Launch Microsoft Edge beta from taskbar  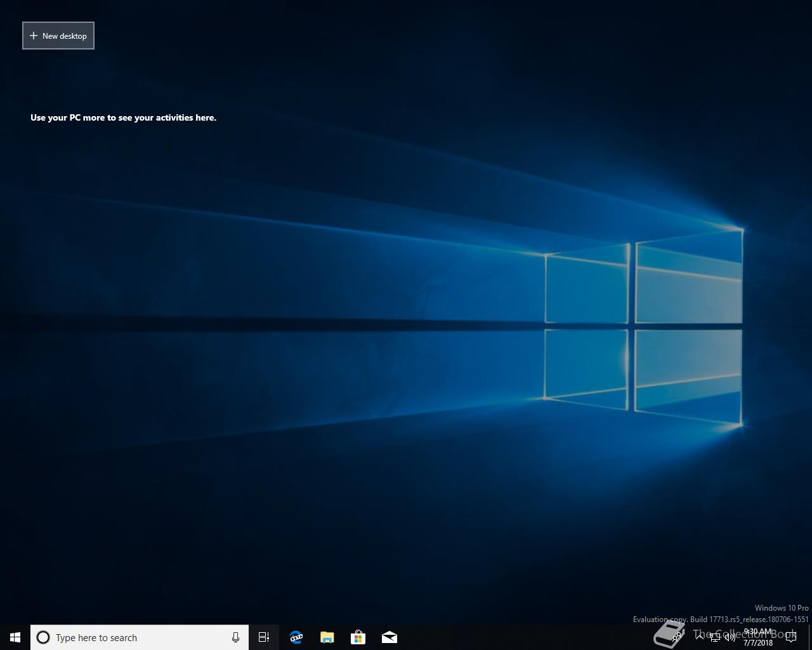[296, 637]
